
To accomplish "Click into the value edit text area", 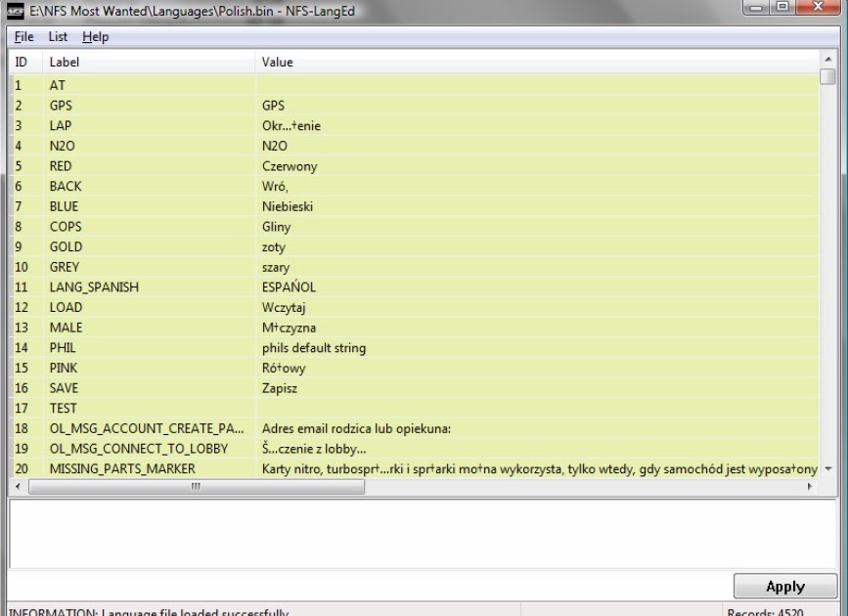I will point(423,533).
